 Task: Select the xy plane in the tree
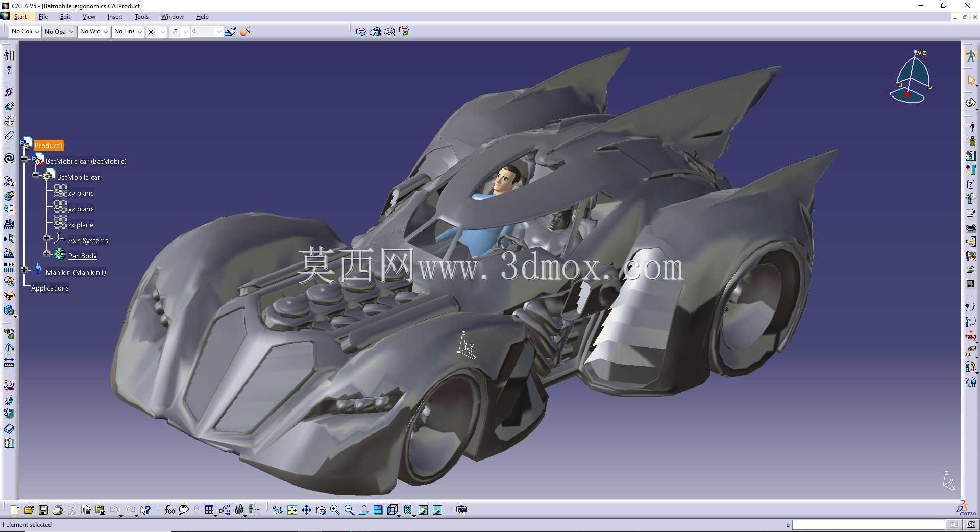(81, 193)
